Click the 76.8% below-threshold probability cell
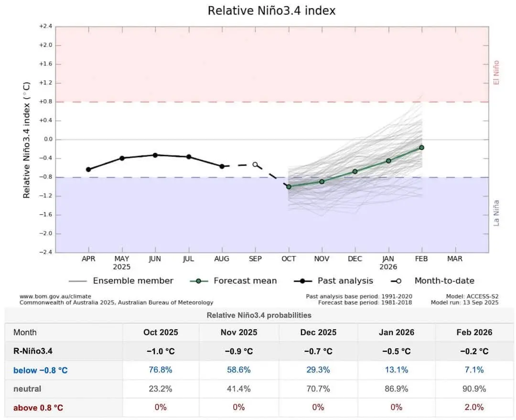This screenshot has height=420, width=516. point(161,369)
